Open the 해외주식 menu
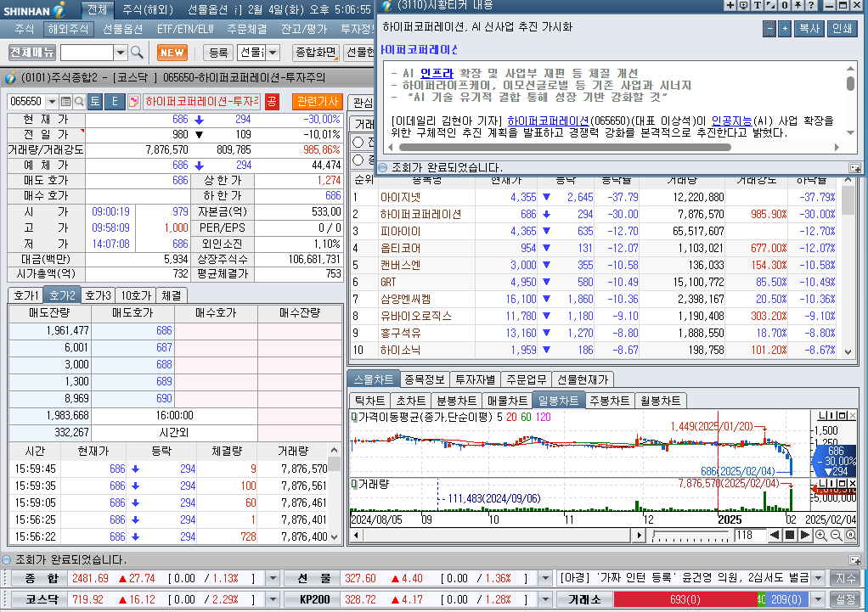This screenshot has height=612, width=868. pyautogui.click(x=68, y=29)
